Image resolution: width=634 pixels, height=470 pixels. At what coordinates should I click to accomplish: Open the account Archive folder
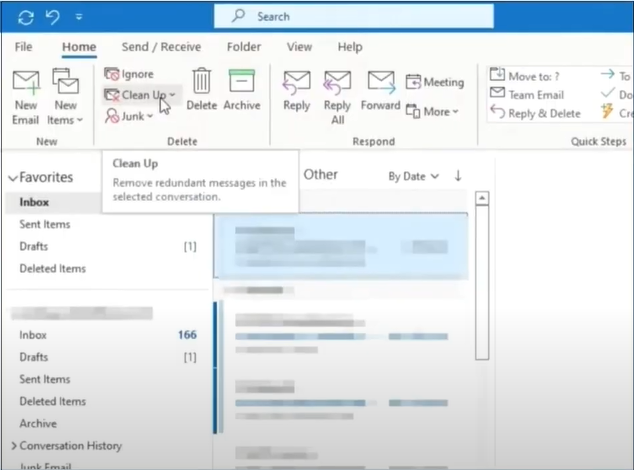(x=38, y=423)
